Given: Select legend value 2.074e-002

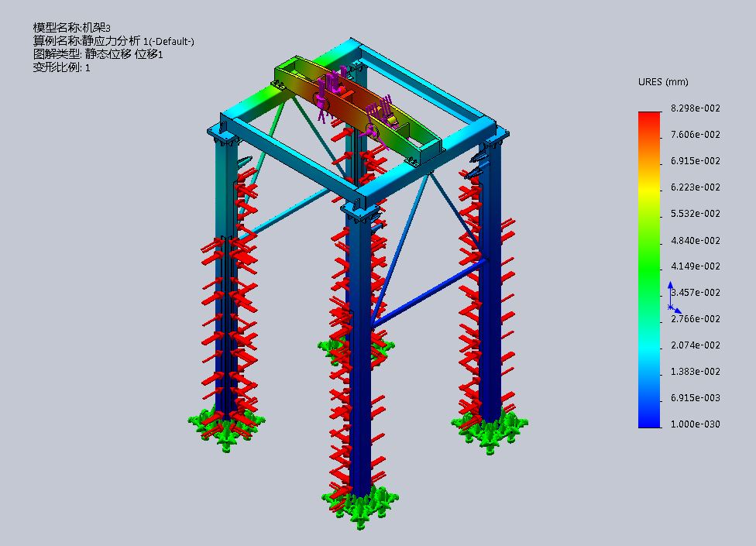Looking at the screenshot, I should coord(696,345).
